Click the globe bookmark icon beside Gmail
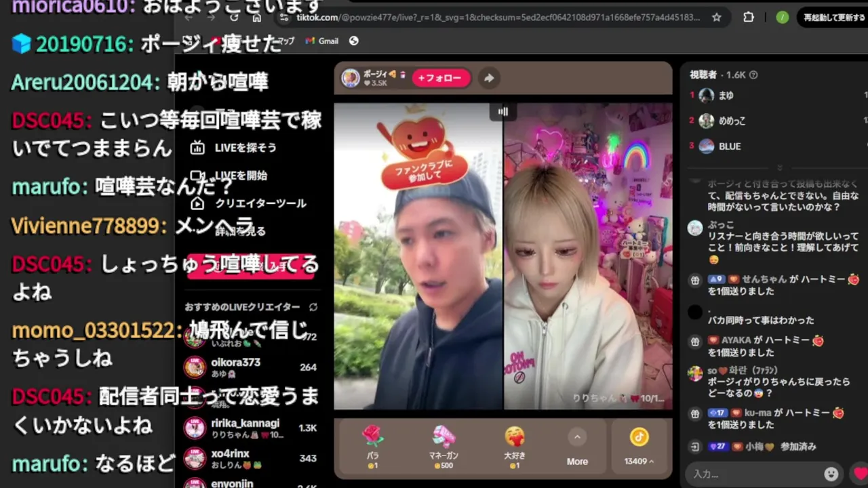The height and width of the screenshot is (488, 868). coord(353,41)
